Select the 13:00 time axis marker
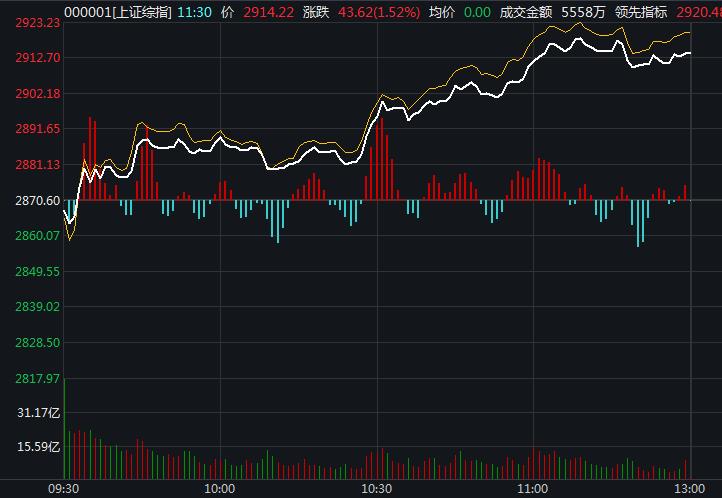Screen dimensions: 722x498 tap(688, 487)
